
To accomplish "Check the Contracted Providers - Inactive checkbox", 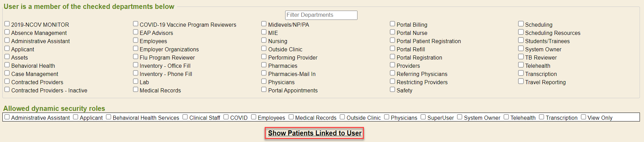I will click(x=7, y=90).
